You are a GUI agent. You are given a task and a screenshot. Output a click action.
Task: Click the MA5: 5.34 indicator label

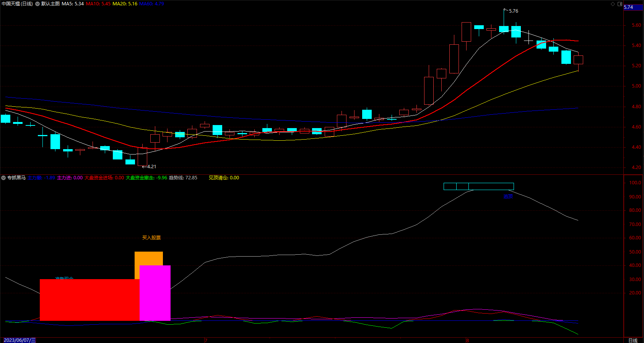pyautogui.click(x=73, y=4)
